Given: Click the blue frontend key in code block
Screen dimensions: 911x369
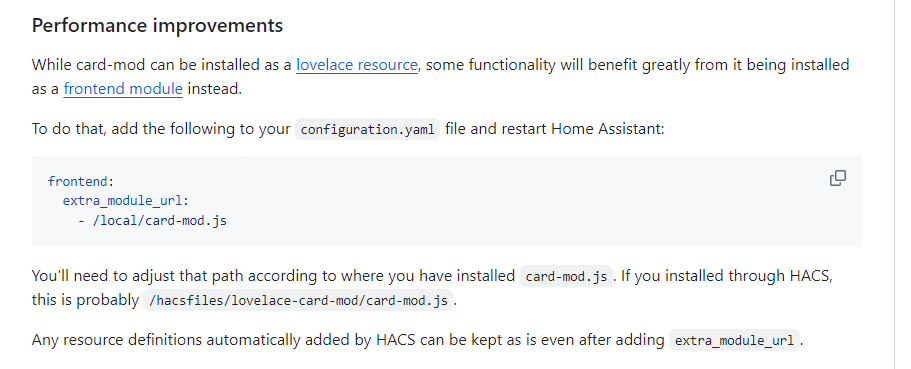Looking at the screenshot, I should (x=78, y=181).
